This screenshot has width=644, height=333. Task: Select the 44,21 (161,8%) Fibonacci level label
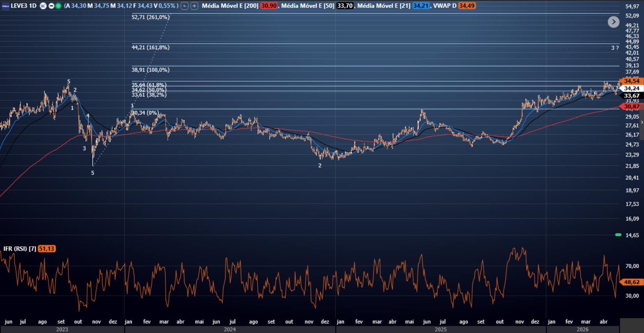[151, 47]
